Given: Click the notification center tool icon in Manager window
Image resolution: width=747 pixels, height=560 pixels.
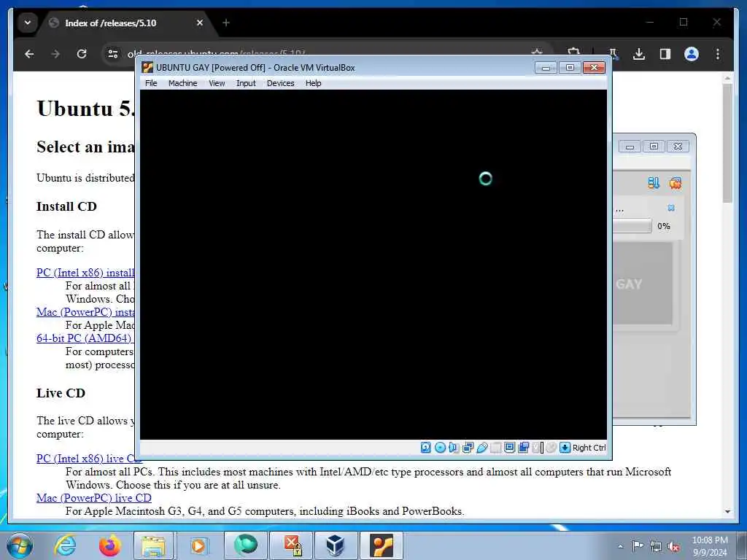Looking at the screenshot, I should tap(653, 183).
